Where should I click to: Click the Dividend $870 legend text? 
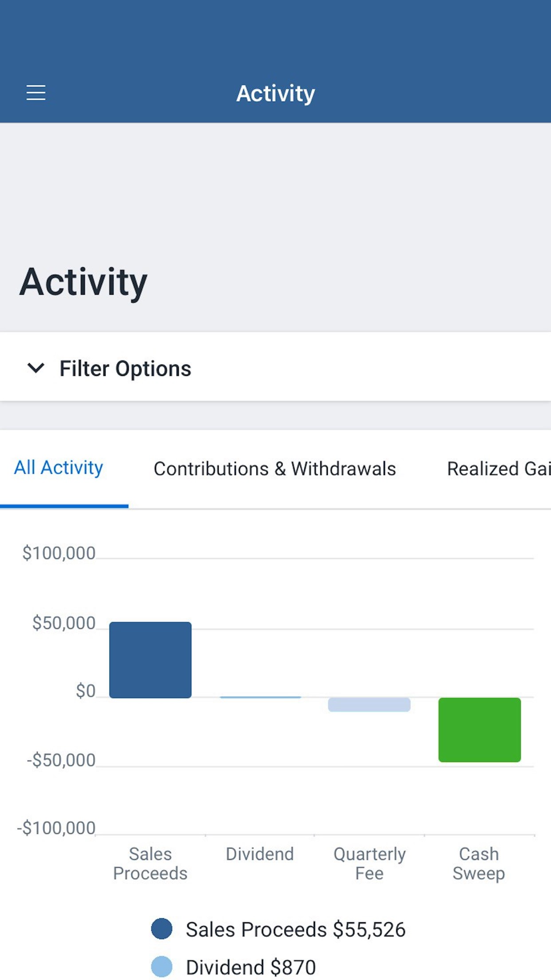click(x=251, y=967)
